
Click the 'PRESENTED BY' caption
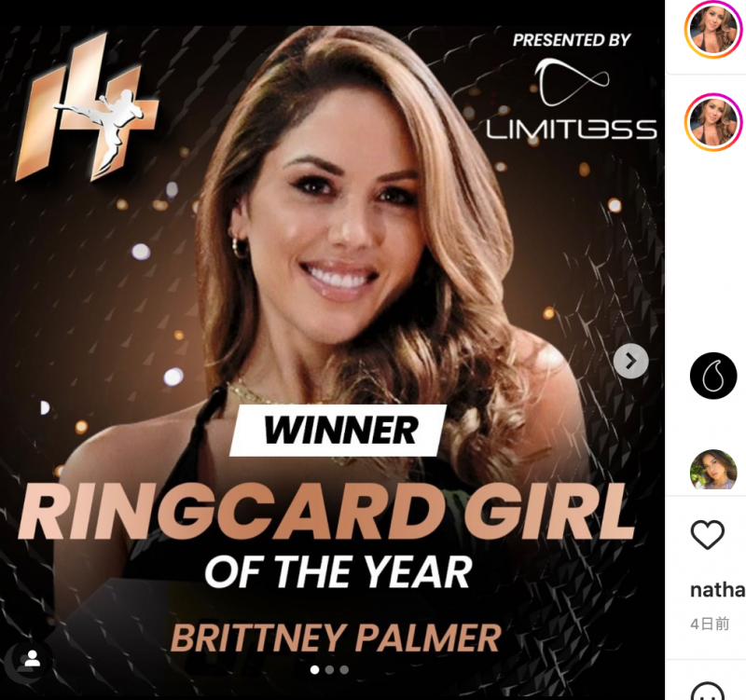pyautogui.click(x=572, y=40)
